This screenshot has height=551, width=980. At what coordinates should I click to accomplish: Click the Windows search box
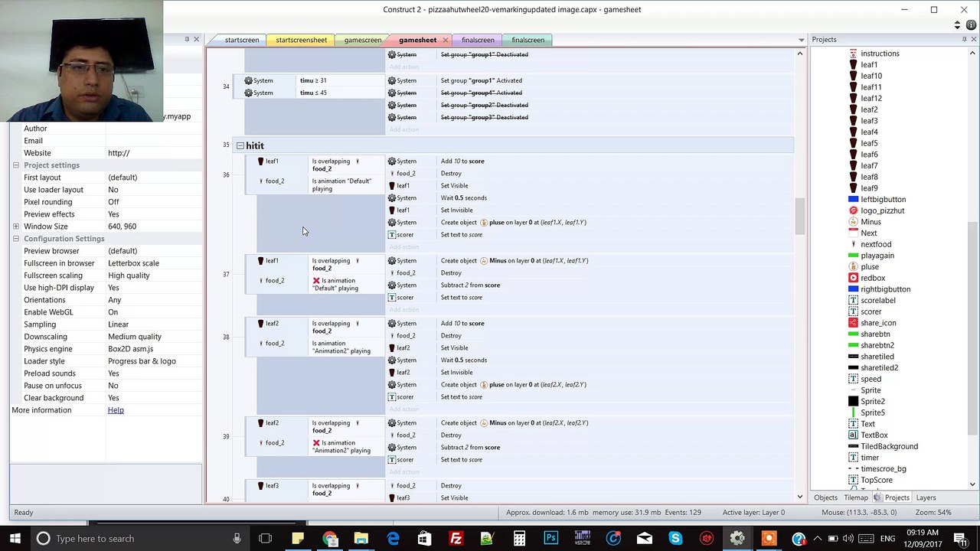pos(140,538)
